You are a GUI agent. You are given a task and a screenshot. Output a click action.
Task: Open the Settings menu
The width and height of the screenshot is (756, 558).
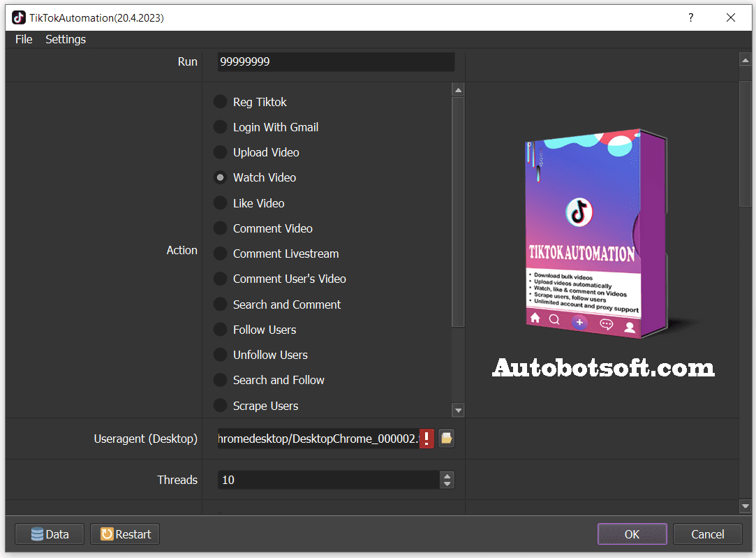pyautogui.click(x=66, y=40)
